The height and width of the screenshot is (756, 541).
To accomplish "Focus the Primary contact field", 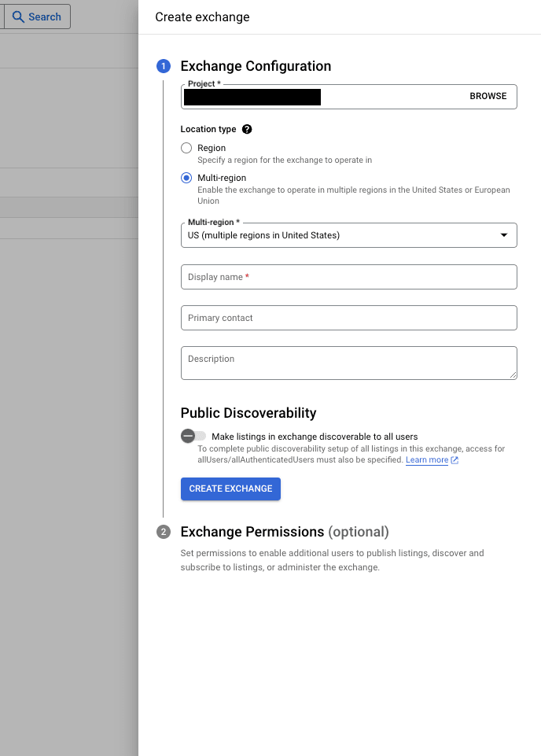I will [349, 318].
